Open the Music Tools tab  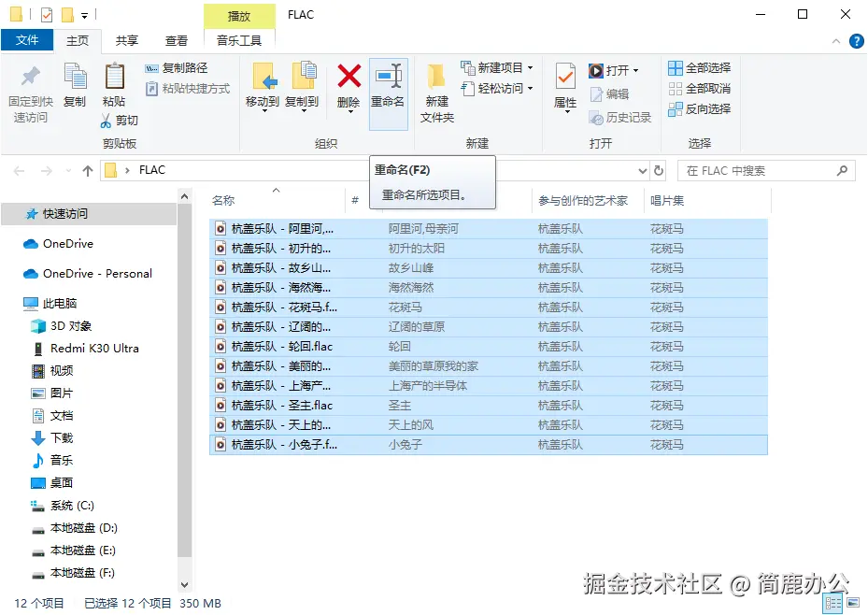[x=239, y=40]
